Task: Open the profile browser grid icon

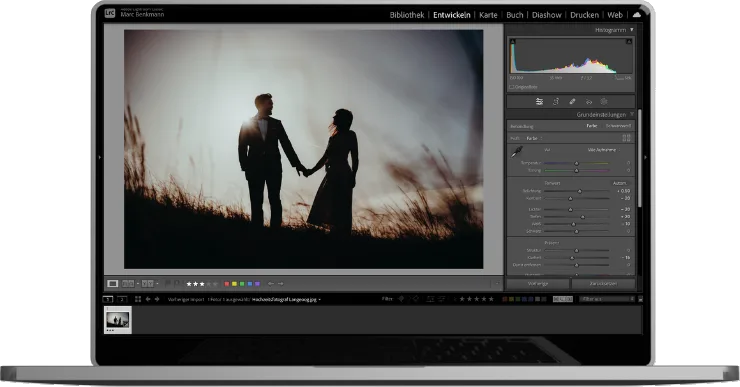Action: coord(626,138)
